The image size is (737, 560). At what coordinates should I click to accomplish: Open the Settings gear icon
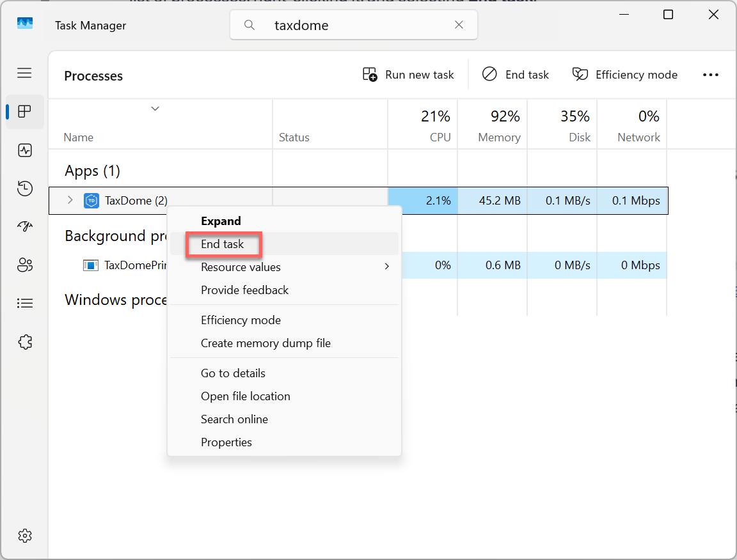(24, 536)
